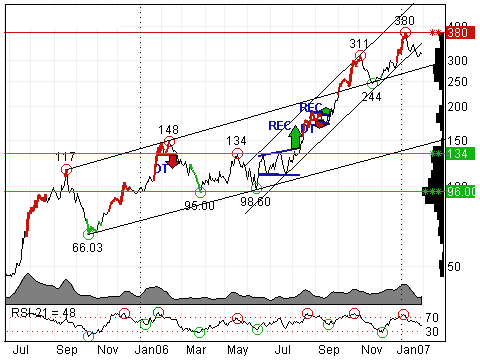This screenshot has height=360, width=480.
Task: Click the 200 price axis label
Action: point(457,107)
